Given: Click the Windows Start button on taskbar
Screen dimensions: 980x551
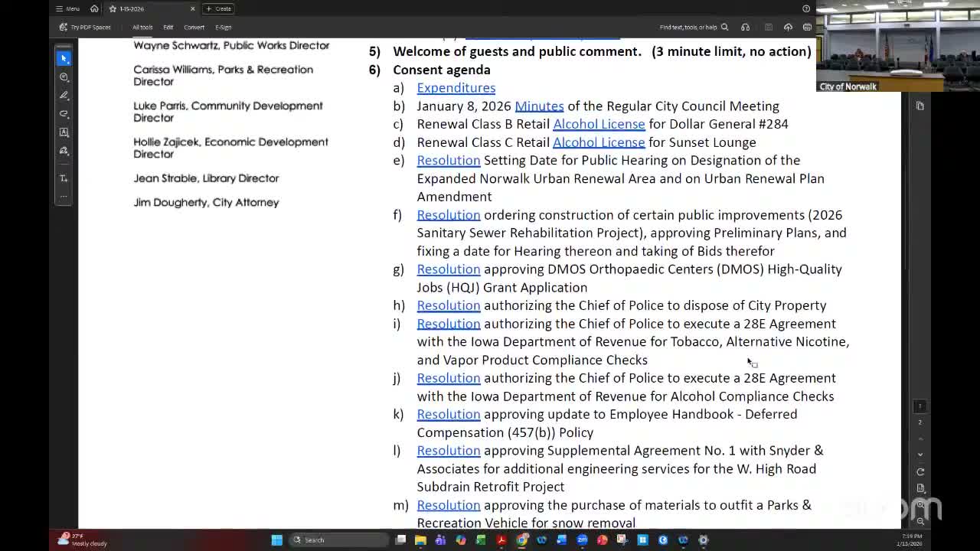Looking at the screenshot, I should click(276, 540).
